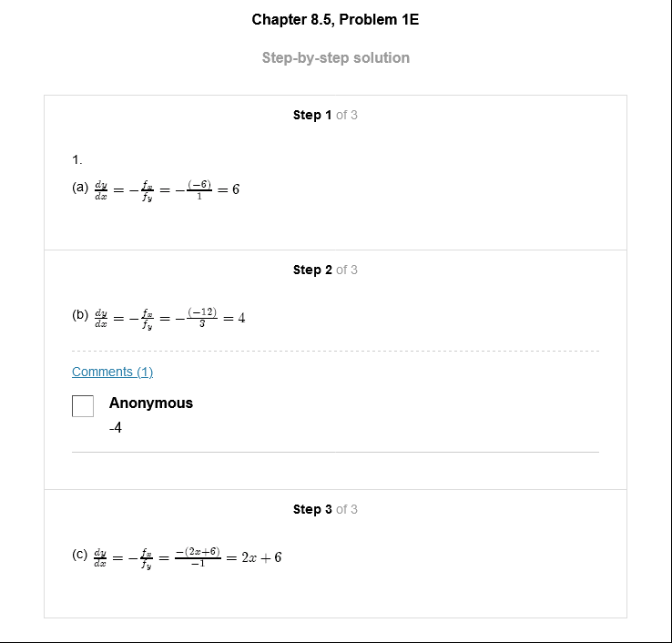Click the problem number "1." label

77,160
